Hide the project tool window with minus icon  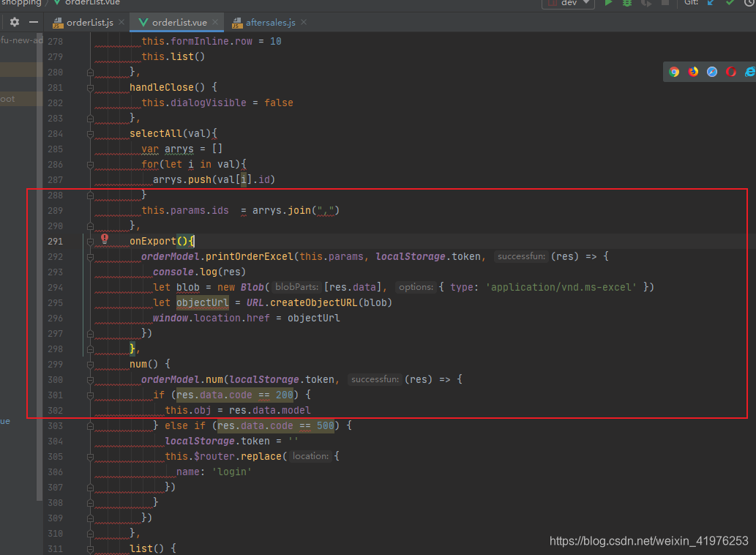point(33,22)
